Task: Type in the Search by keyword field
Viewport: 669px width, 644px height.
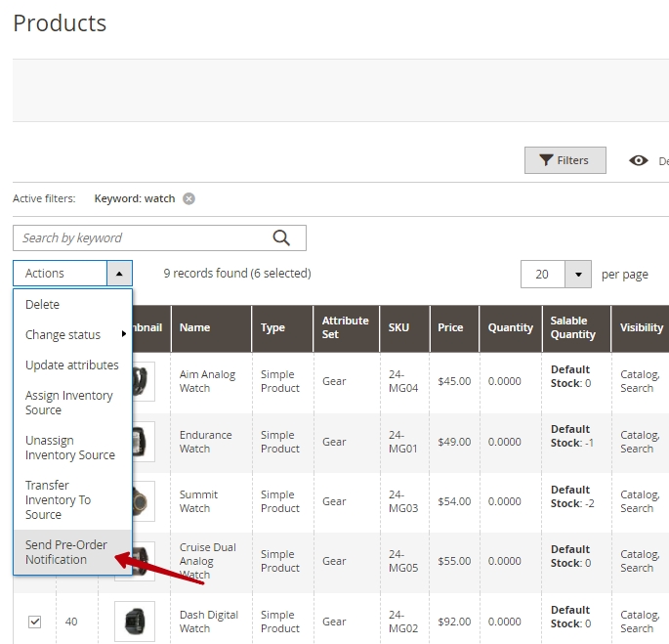Action: tap(142, 237)
